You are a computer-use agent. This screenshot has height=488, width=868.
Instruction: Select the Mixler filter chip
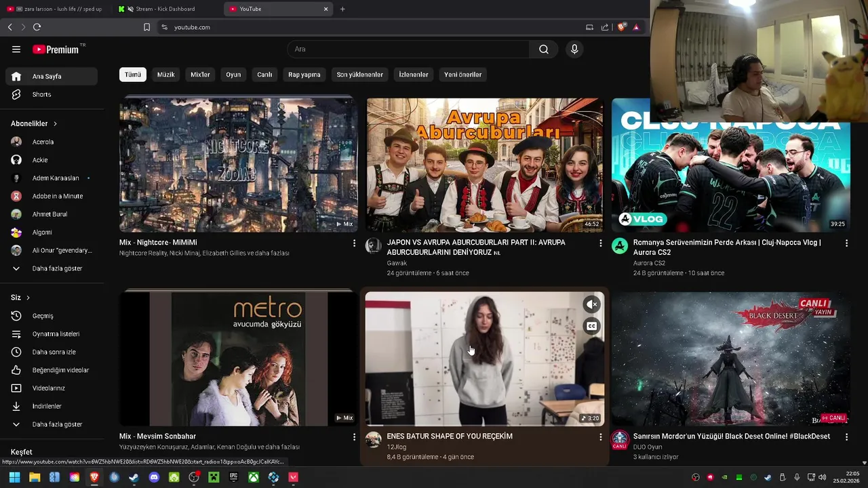tap(200, 75)
